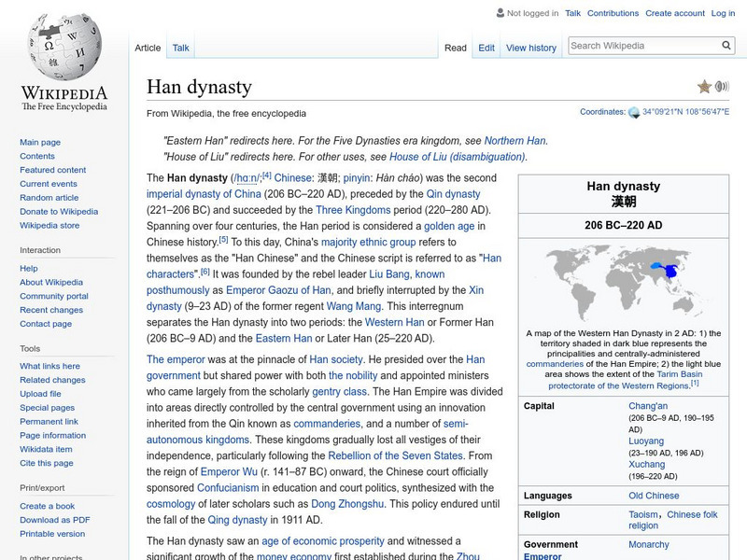
Task: Click What links here
Action: (x=49, y=366)
